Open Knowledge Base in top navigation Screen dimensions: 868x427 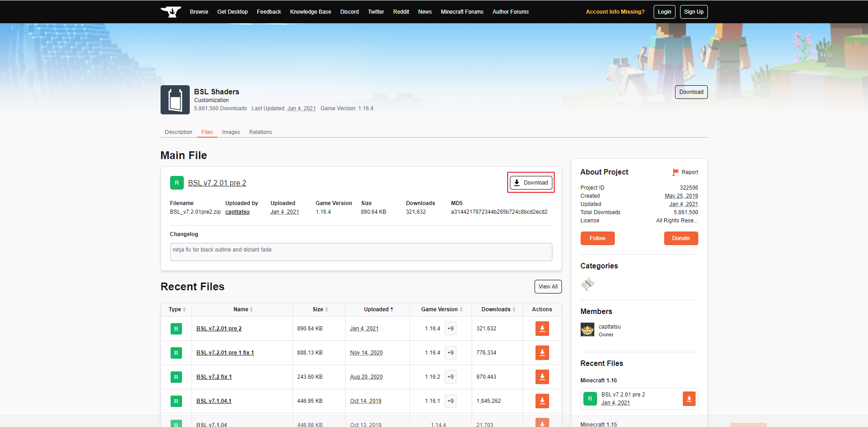[x=311, y=12]
